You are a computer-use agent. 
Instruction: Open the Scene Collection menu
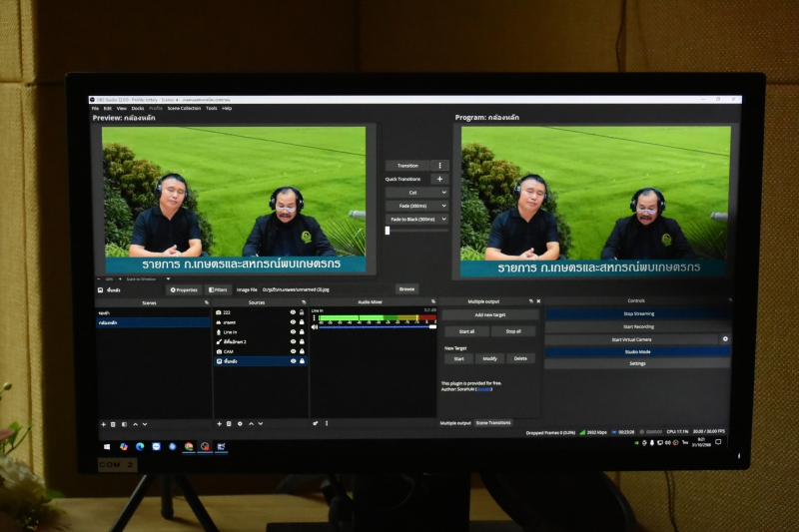pyautogui.click(x=184, y=108)
